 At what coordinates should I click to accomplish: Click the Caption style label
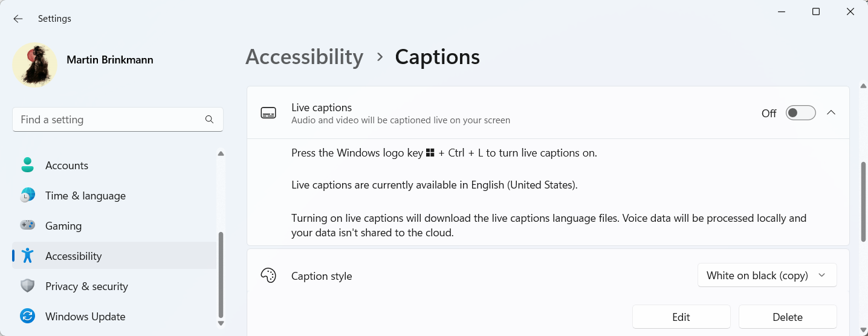tap(322, 276)
